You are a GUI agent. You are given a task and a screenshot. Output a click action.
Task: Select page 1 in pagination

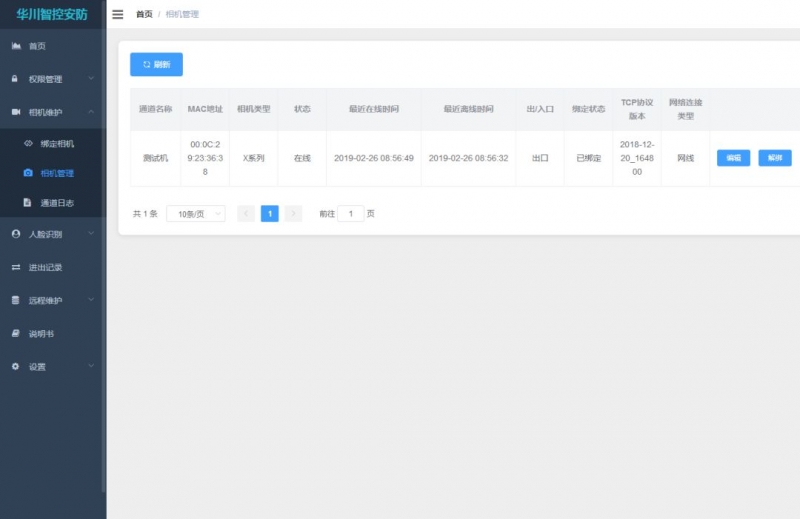click(269, 214)
